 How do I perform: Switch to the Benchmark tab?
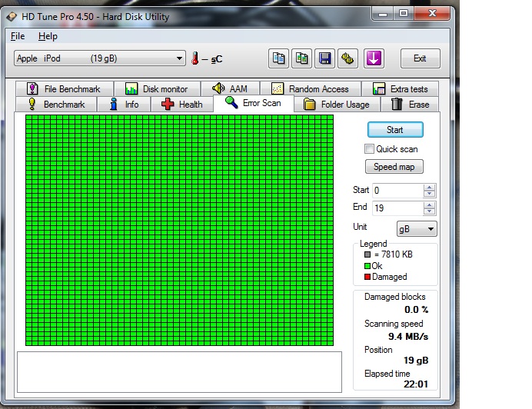tap(56, 105)
